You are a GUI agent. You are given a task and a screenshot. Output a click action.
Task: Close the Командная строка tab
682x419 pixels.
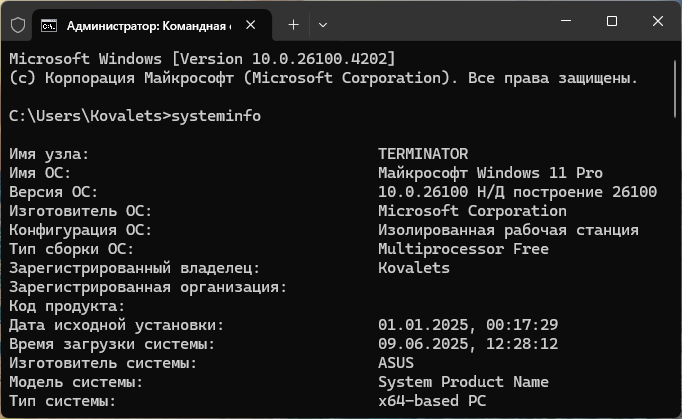click(x=250, y=25)
